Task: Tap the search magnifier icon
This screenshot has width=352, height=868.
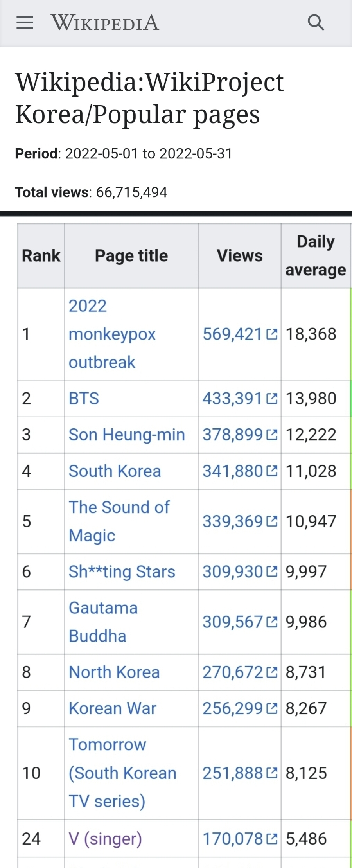Action: [316, 23]
